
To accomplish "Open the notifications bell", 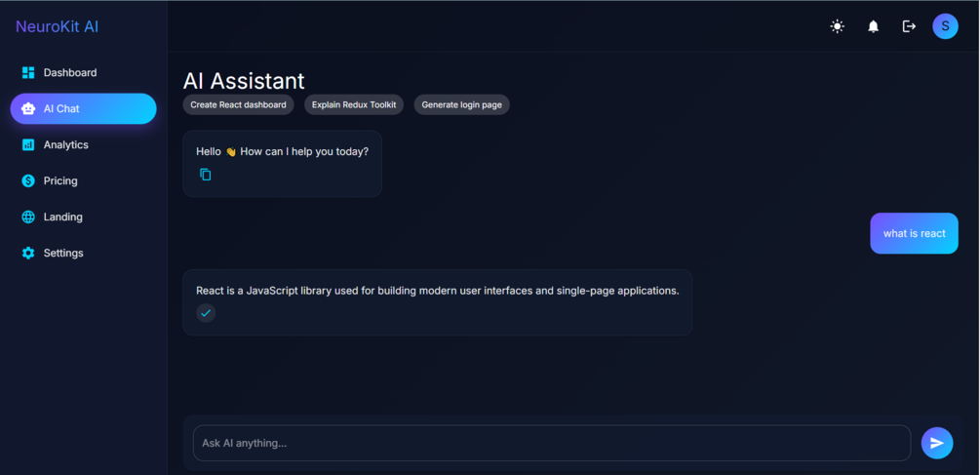I will (873, 26).
